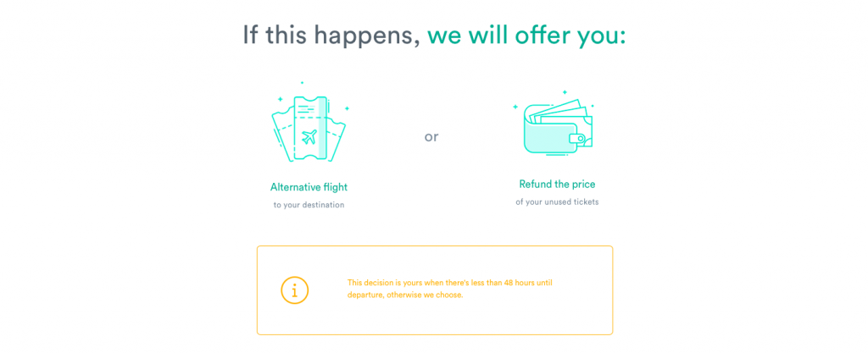The width and height of the screenshot is (868, 353).
Task: Click the wallet with cash icon
Action: [558, 127]
